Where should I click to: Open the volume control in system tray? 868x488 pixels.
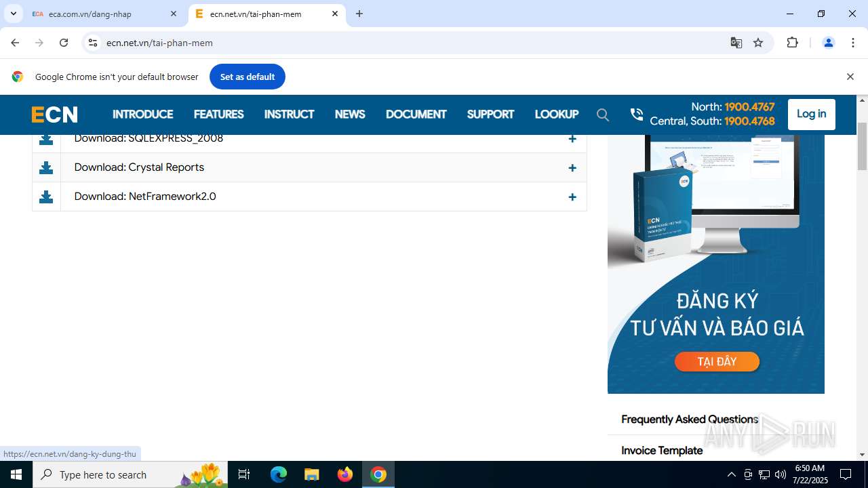click(x=781, y=474)
